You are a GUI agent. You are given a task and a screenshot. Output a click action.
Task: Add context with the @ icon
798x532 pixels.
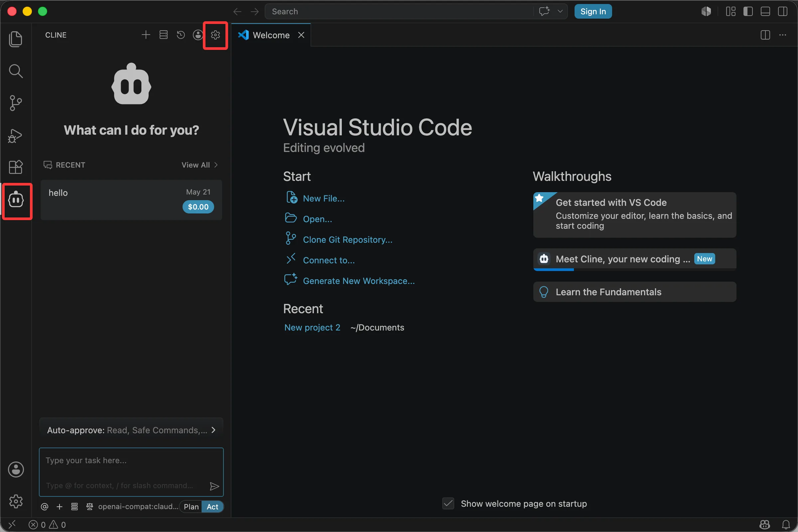pos(45,506)
